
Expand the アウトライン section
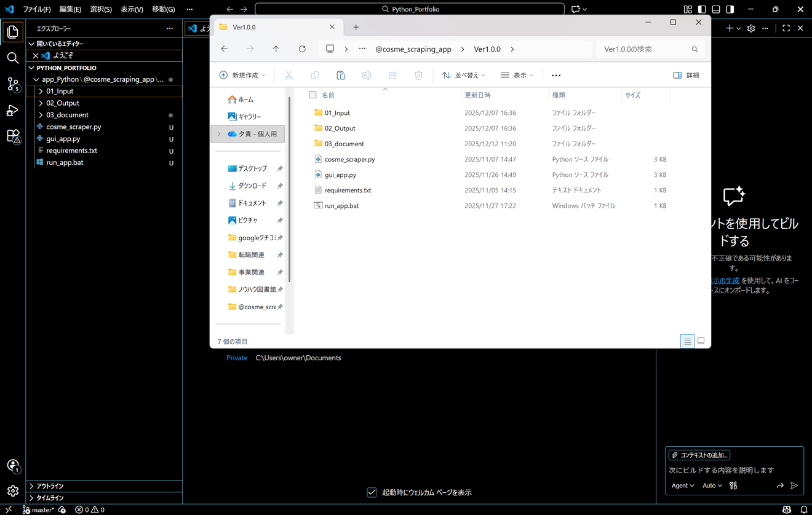105,486
